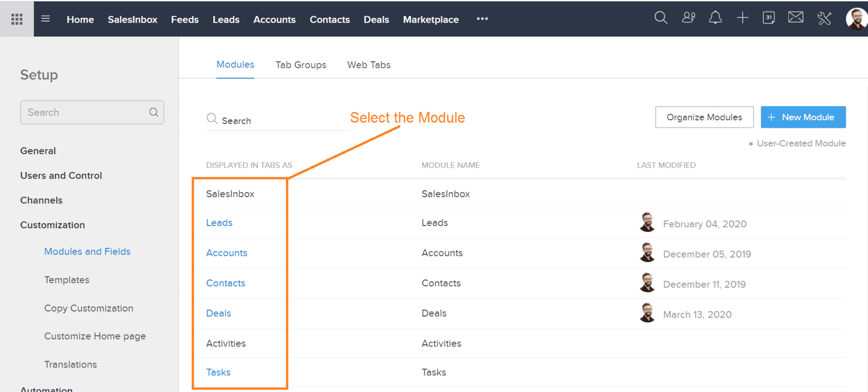Click the DISPLAYED IN TABS AS column header

(249, 165)
